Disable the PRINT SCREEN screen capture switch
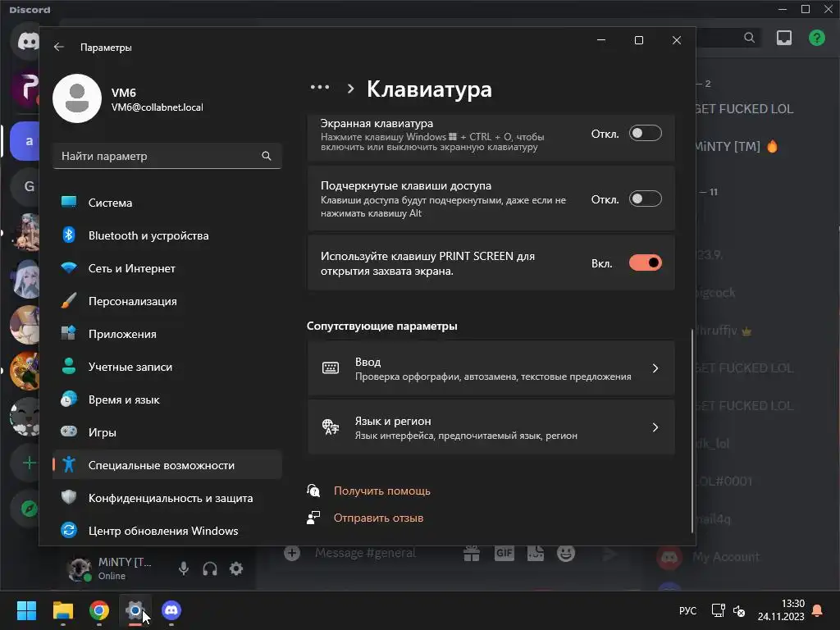Viewport: 840px width, 630px height. click(645, 262)
